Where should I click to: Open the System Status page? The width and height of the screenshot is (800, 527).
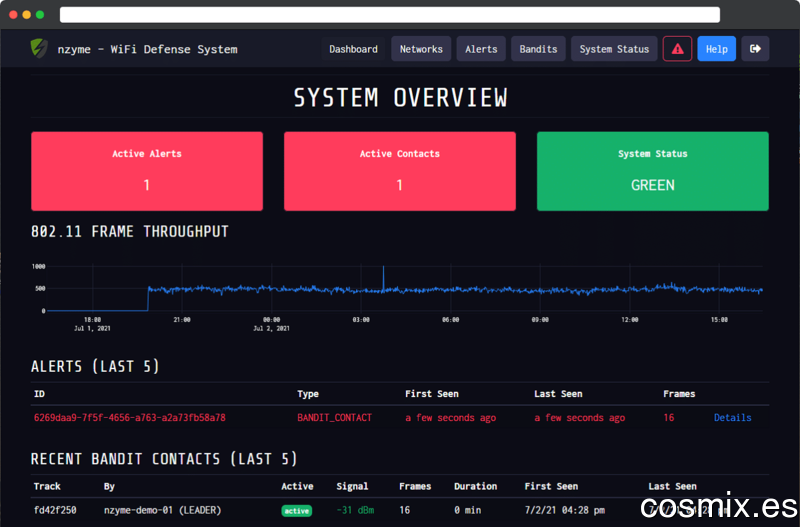pyautogui.click(x=614, y=49)
